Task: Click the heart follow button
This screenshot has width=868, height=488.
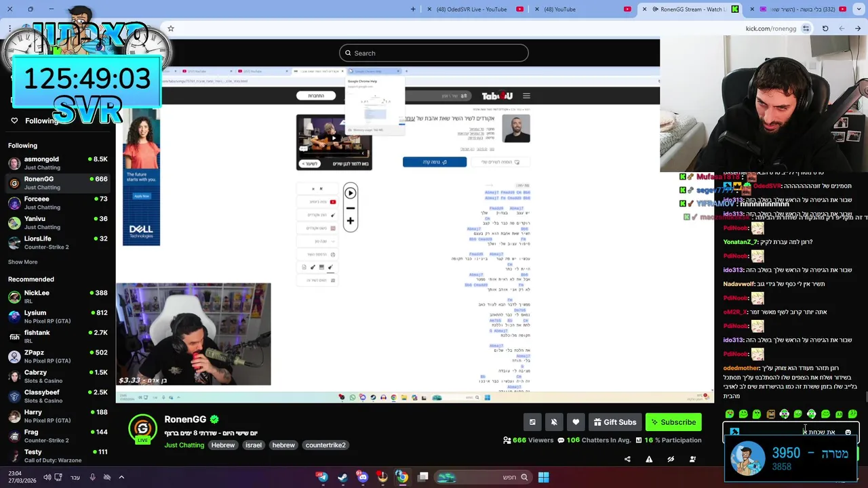Action: (576, 422)
